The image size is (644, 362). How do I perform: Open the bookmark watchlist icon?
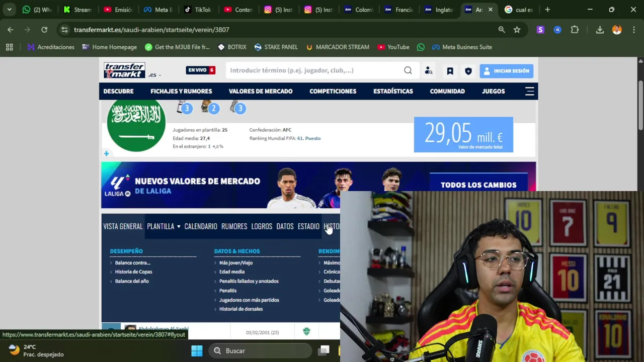coord(450,71)
